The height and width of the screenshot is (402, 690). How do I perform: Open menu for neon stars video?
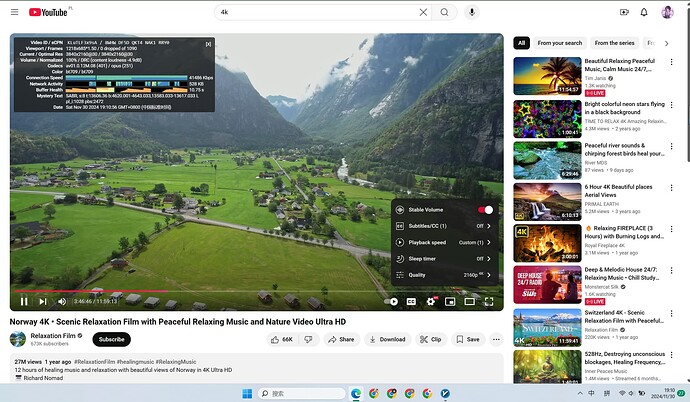point(672,105)
